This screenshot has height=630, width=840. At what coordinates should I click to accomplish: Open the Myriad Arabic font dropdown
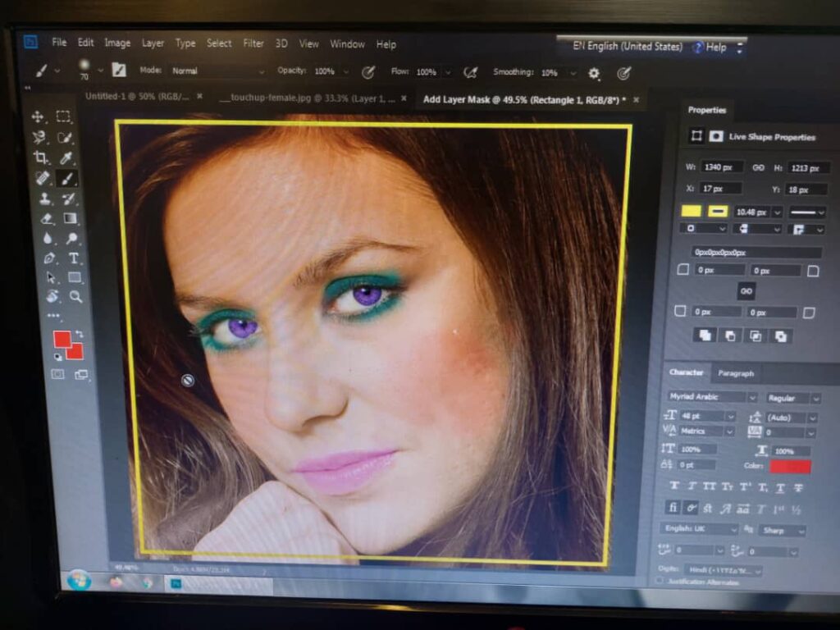711,397
